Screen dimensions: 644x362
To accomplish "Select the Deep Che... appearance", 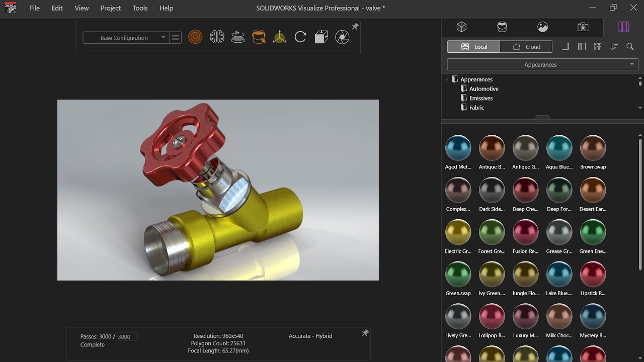I will pos(525,195).
